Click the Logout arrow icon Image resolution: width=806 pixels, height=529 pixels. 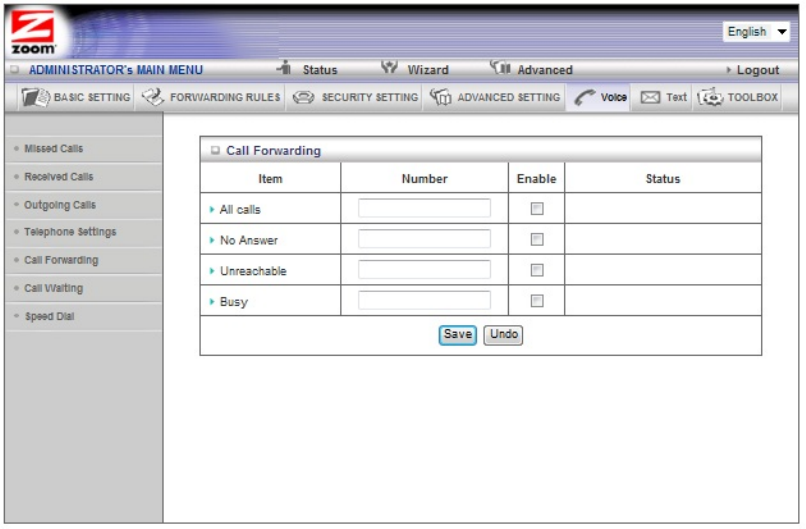tap(728, 70)
